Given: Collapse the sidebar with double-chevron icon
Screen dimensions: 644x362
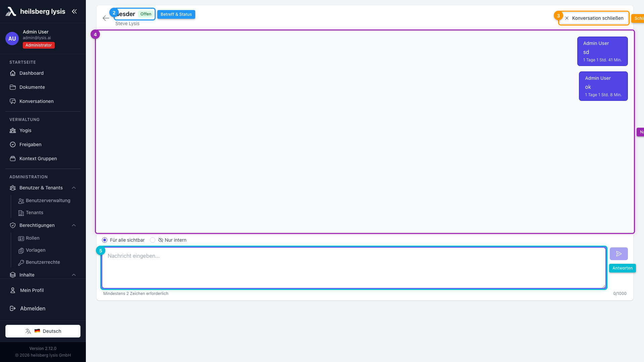Looking at the screenshot, I should tap(74, 11).
